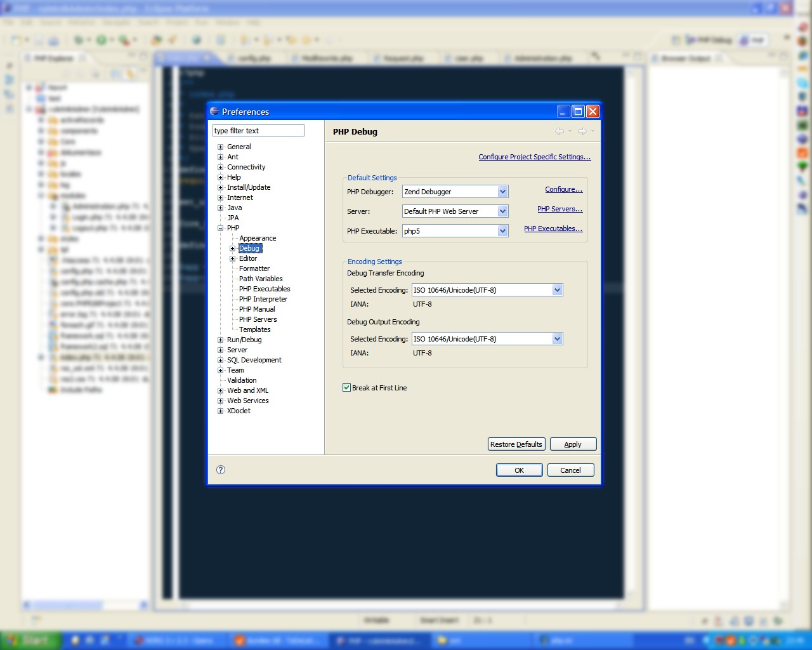Click the Windows Start button

(30, 640)
